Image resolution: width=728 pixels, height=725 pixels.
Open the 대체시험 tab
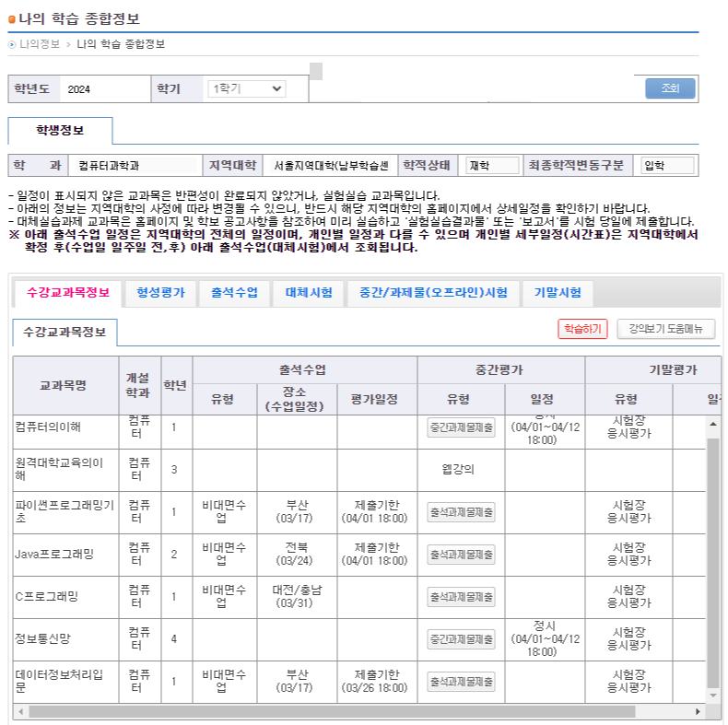[x=309, y=292]
